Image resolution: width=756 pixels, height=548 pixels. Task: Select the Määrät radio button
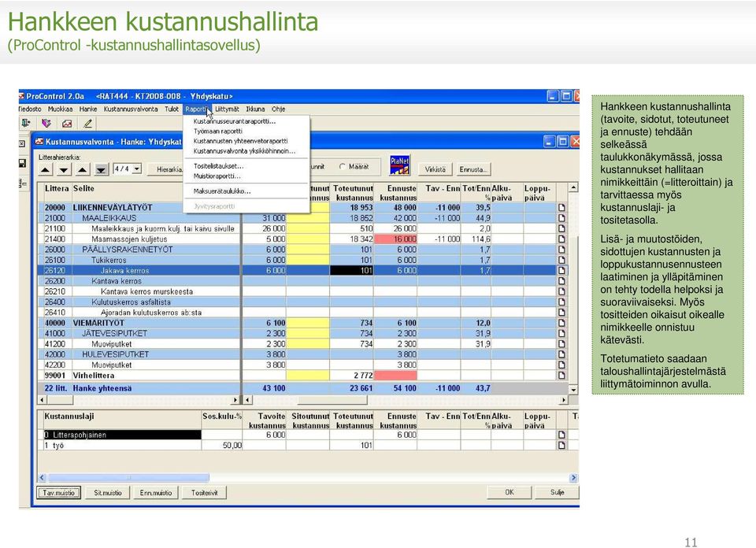tap(343, 167)
